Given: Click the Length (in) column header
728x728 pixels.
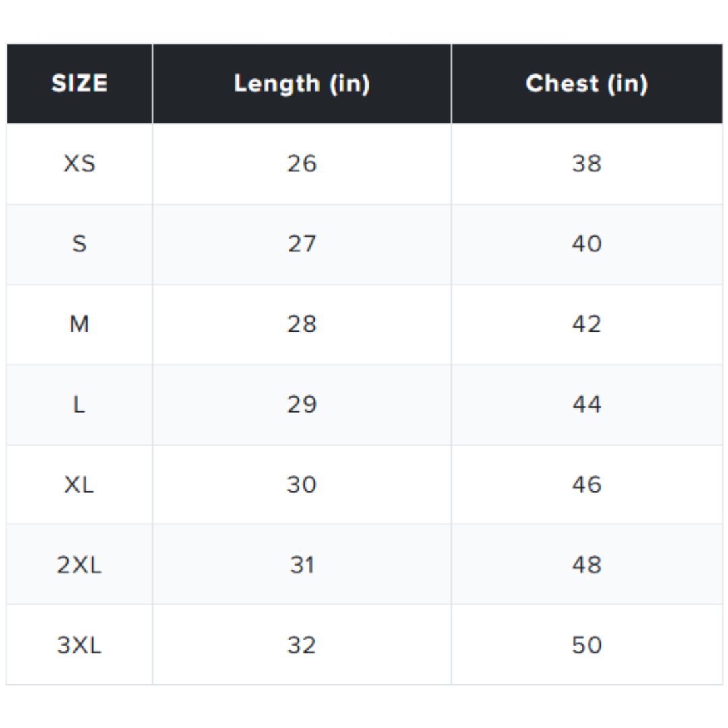Looking at the screenshot, I should point(302,84).
